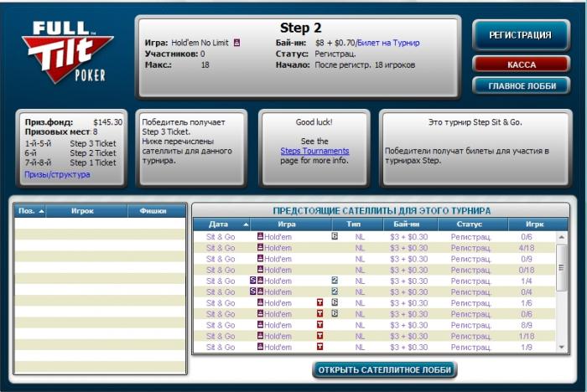Click the Регистрац. status in the 1/9 row
The height and width of the screenshot is (392, 587).
pos(470,347)
